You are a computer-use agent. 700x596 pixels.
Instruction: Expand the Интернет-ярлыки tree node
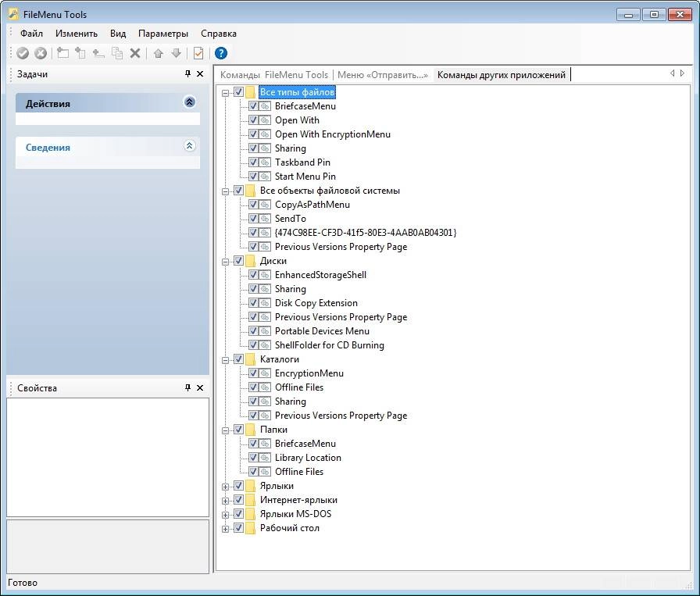pos(226,501)
